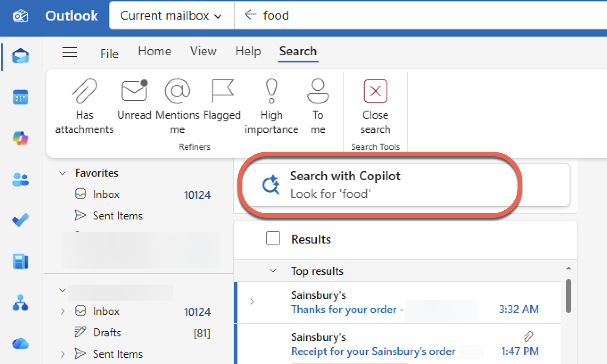Filter results by Flagged
Image resolution: width=607 pixels, height=364 pixels.
(x=222, y=100)
